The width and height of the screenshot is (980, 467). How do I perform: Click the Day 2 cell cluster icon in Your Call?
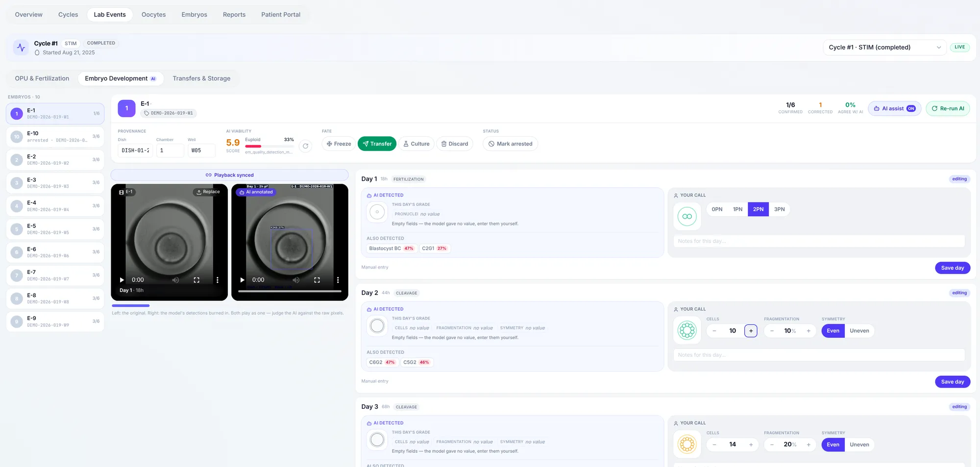click(x=687, y=330)
